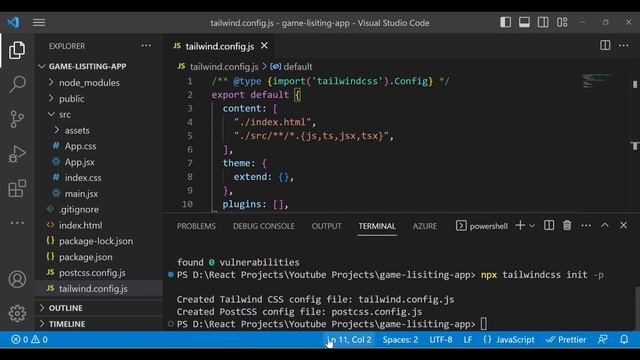The width and height of the screenshot is (640, 360).
Task: Kill terminal with trash icon
Action: click(x=567, y=225)
